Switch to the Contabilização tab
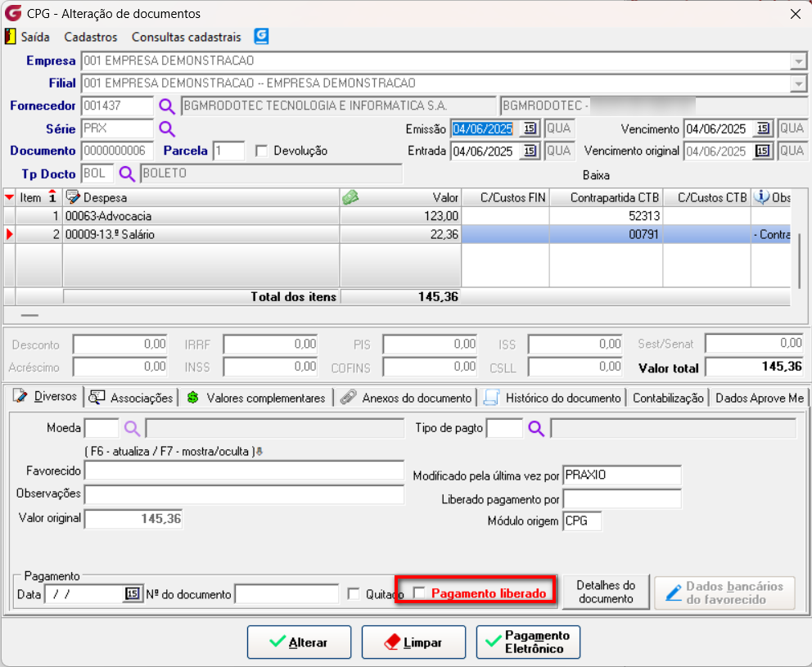The image size is (812, 667). (668, 398)
